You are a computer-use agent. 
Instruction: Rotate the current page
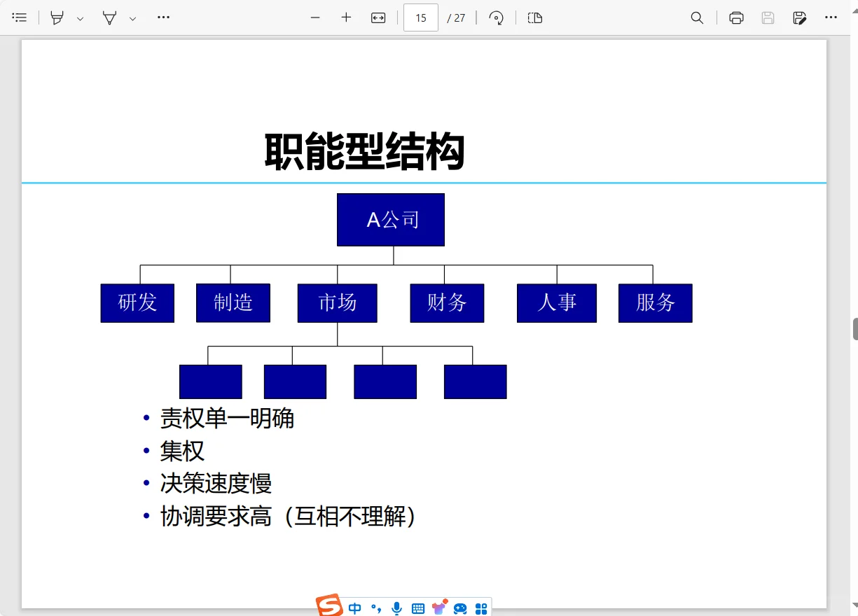point(497,17)
